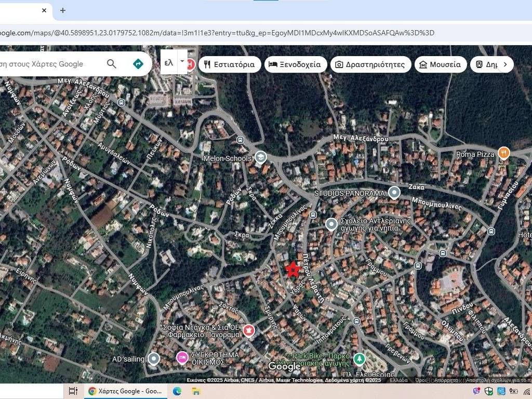Image resolution: width=532 pixels, height=399 pixels.
Task: Click the browser address bar URL
Action: (x=218, y=33)
